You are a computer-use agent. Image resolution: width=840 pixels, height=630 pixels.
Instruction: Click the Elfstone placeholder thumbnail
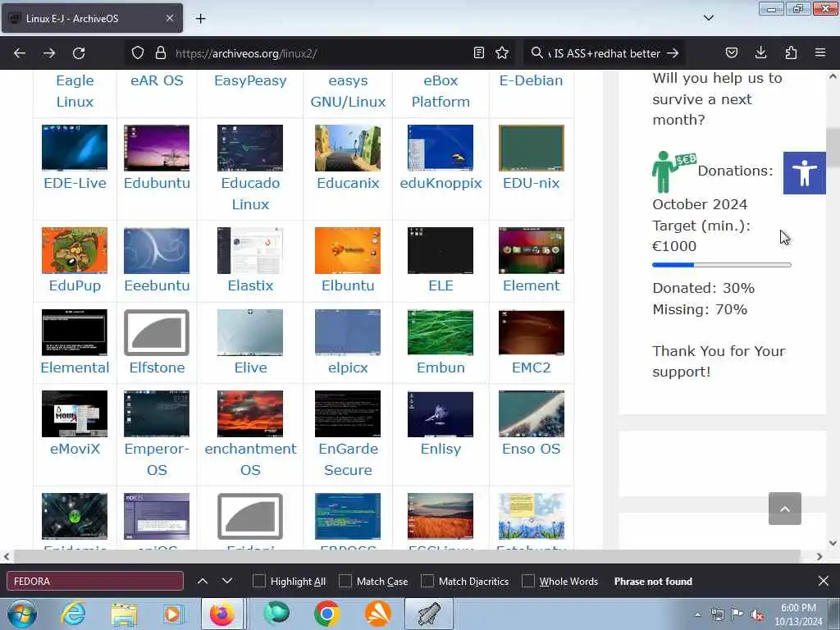pos(157,332)
